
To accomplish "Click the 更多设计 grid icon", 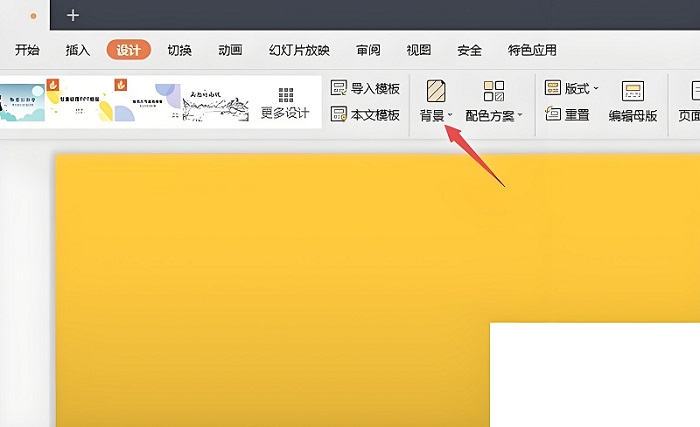I will click(x=286, y=95).
